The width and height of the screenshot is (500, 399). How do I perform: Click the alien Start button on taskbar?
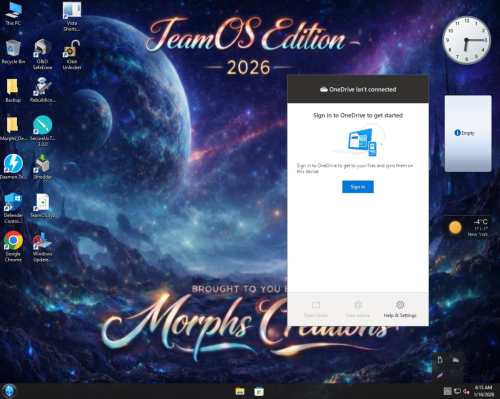click(x=9, y=391)
